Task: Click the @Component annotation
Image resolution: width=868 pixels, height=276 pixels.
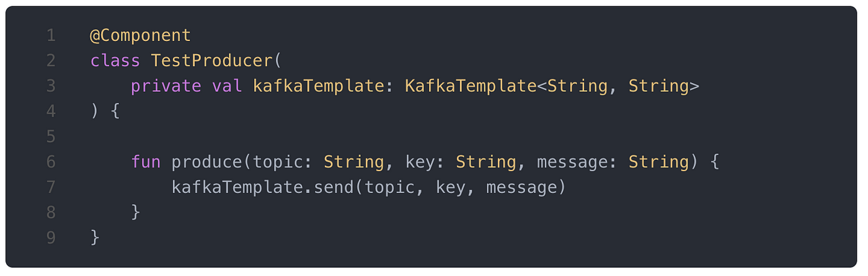Action: (x=141, y=35)
